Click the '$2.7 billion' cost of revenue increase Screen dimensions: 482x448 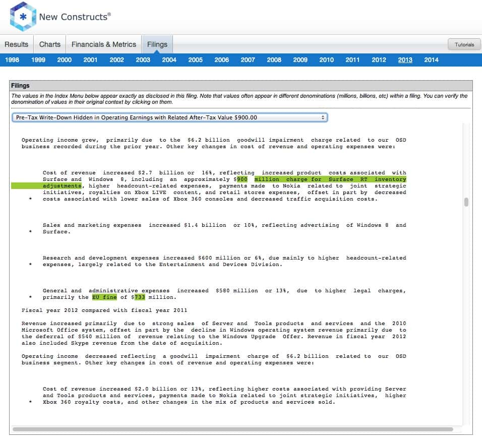166,173
